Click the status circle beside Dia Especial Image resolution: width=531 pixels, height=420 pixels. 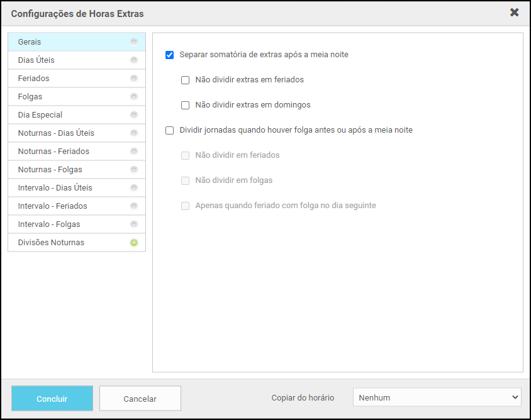point(133,115)
